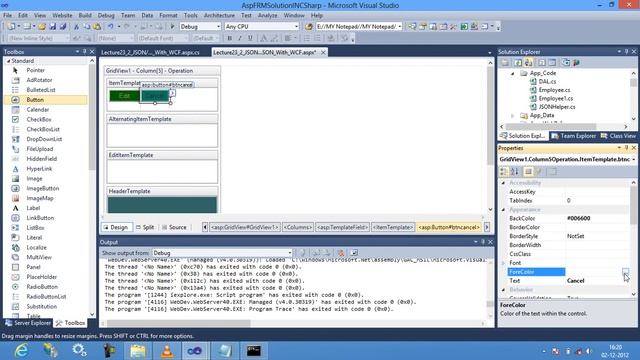Open Employee.cs in Solution Explorer
This screenshot has height=360, width=640.
tap(554, 90)
